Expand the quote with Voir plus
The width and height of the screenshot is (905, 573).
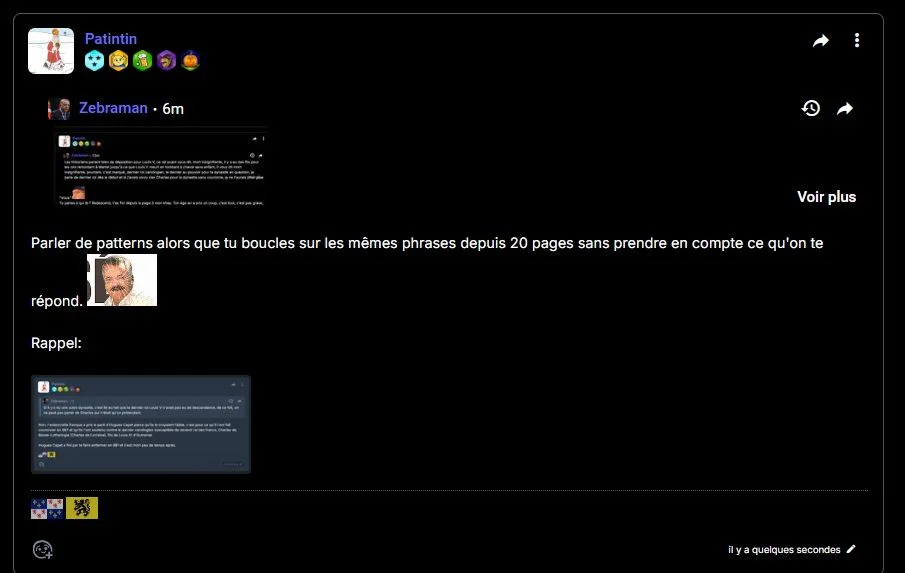click(827, 197)
